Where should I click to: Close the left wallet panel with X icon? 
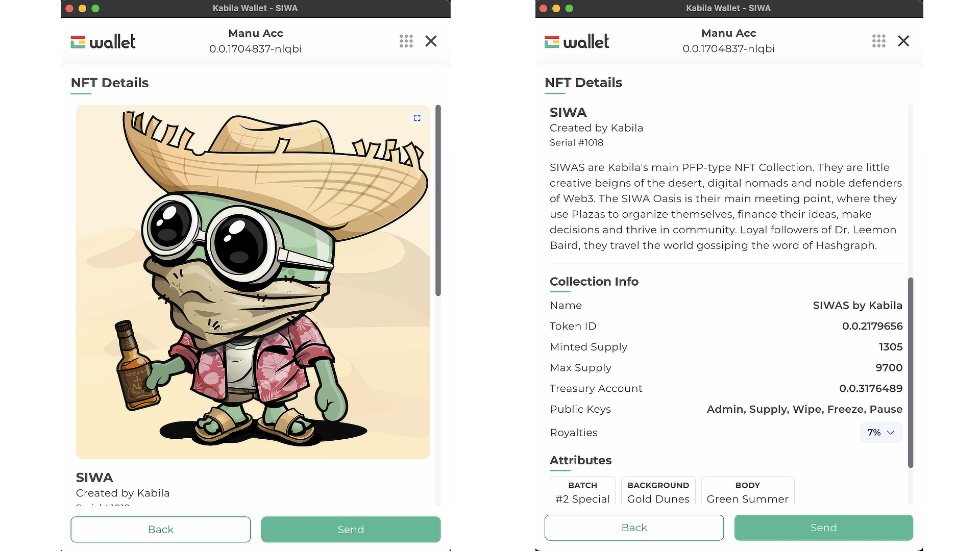click(x=431, y=41)
